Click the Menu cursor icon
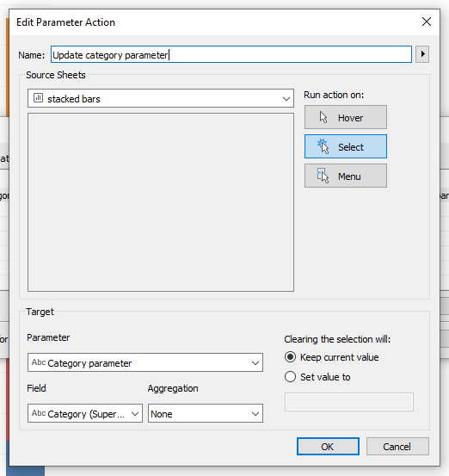This screenshot has width=449, height=476. click(323, 176)
